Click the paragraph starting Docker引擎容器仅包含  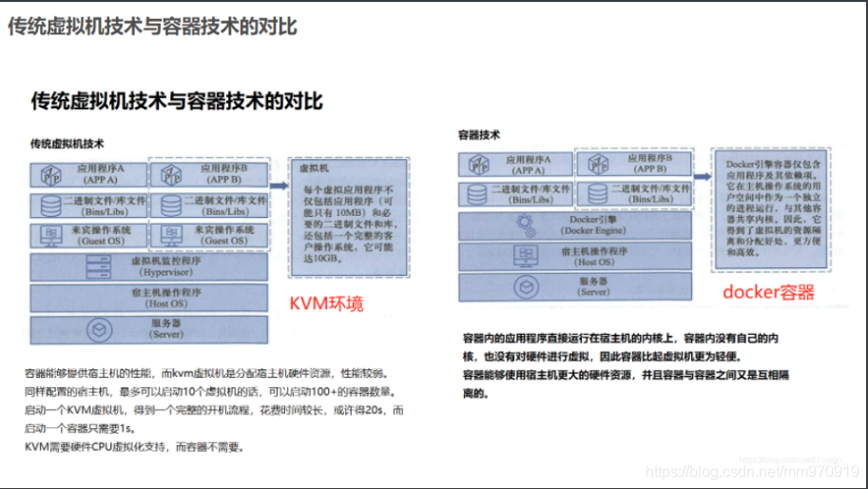[773, 208]
